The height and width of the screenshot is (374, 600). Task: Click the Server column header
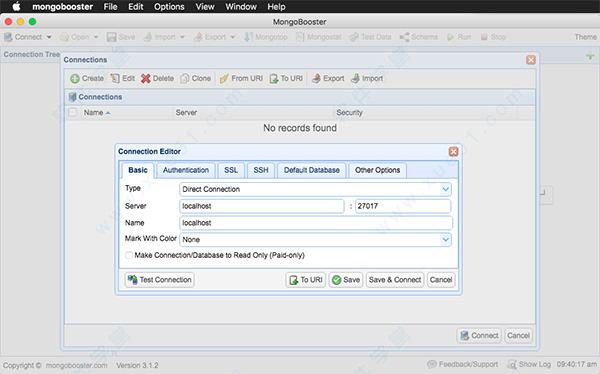253,113
